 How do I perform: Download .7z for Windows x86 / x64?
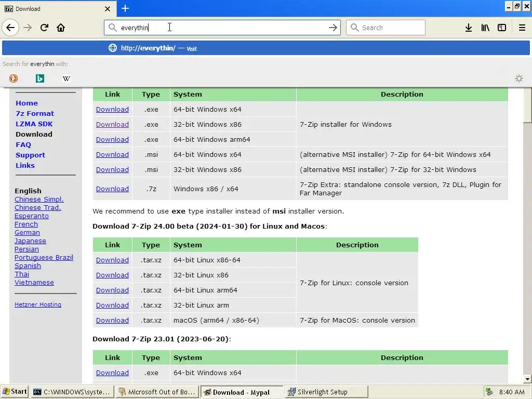[x=112, y=189]
